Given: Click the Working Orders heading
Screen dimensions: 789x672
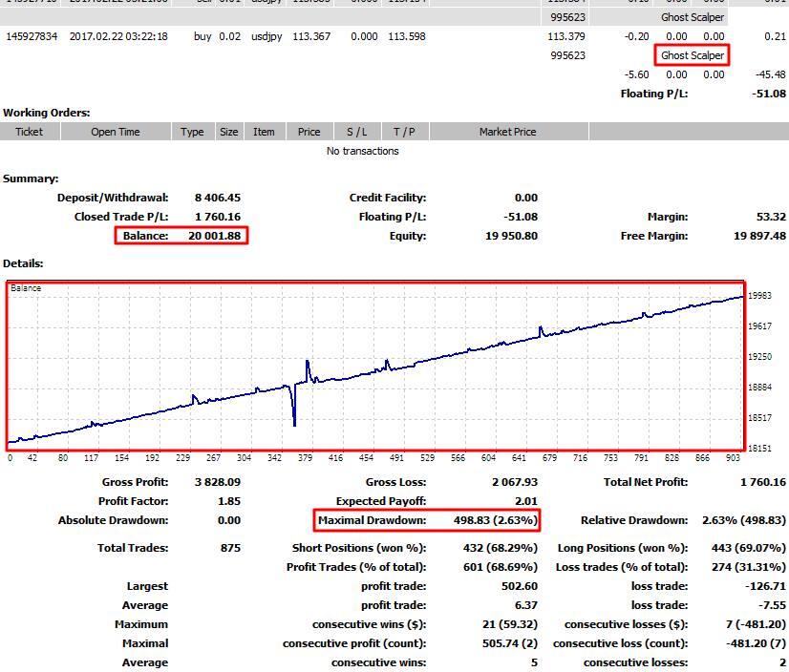Looking at the screenshot, I should (46, 113).
